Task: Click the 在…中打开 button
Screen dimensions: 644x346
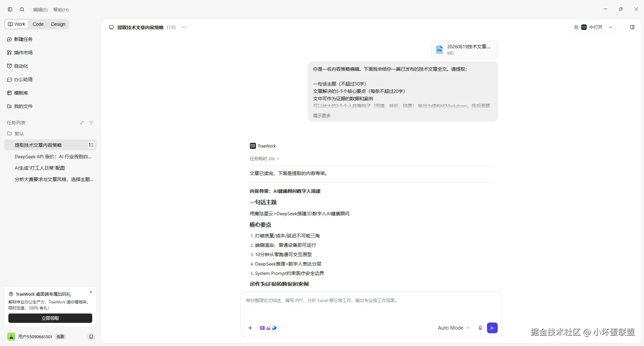Action: click(588, 27)
